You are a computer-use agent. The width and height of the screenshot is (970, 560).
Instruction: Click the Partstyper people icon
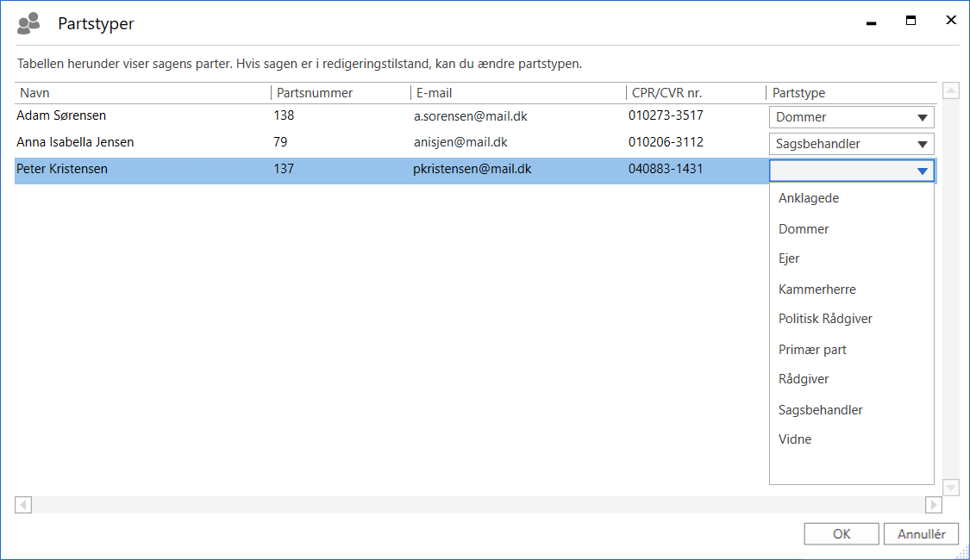click(x=28, y=23)
